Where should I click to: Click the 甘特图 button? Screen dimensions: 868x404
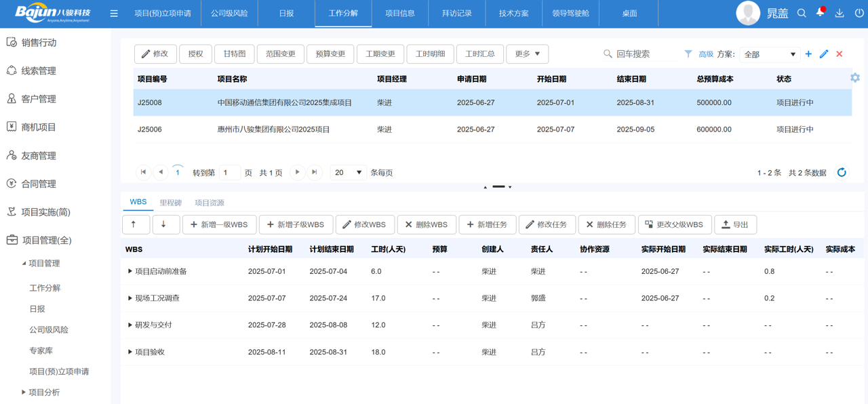(235, 54)
